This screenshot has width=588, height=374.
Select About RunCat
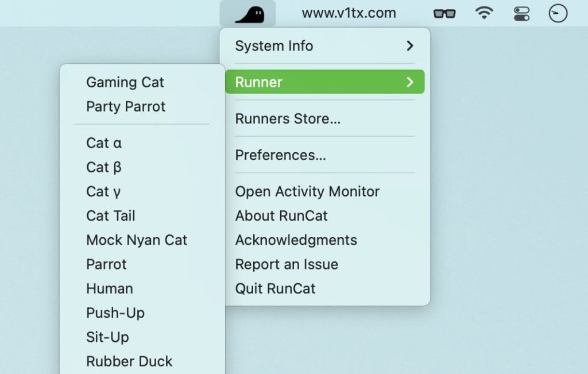[325, 215]
